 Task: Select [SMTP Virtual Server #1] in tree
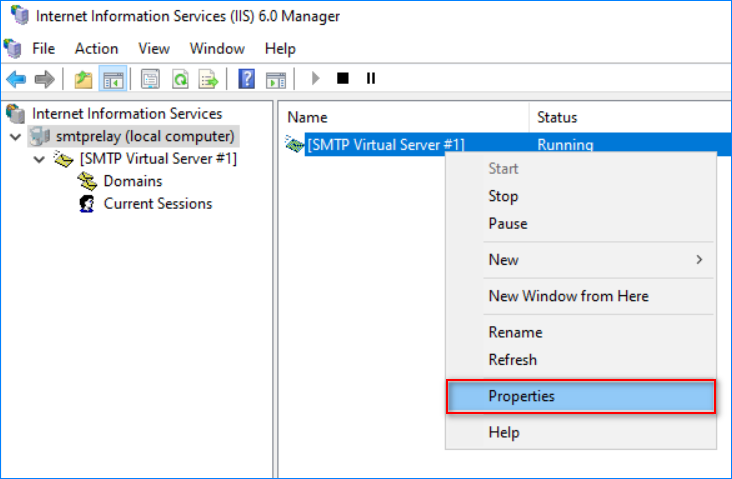click(x=158, y=159)
